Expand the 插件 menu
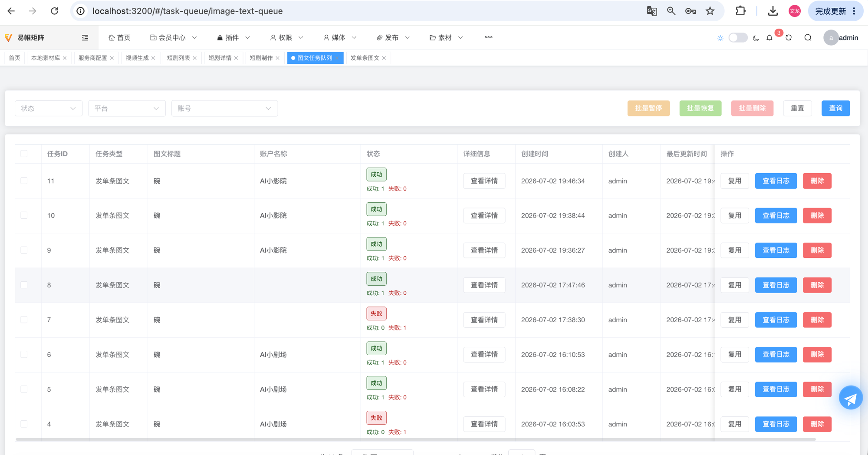This screenshot has width=868, height=455. [x=233, y=38]
